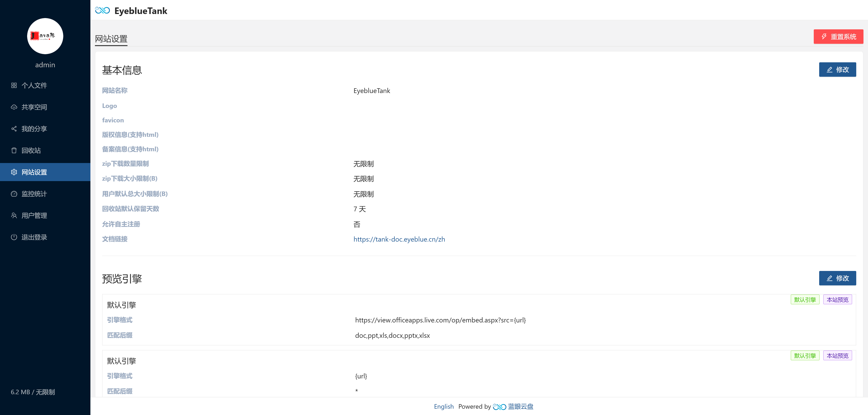Click the share icon beside 我的分享
Viewport: 868px width, 415px height.
coord(14,129)
